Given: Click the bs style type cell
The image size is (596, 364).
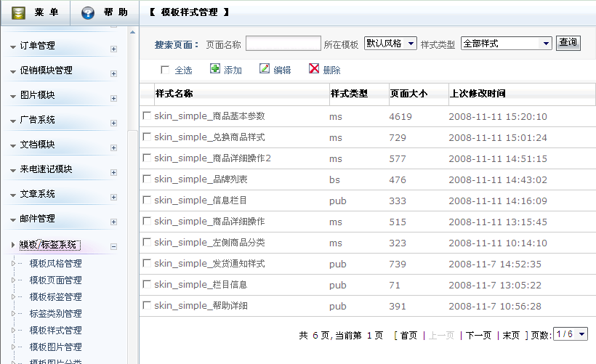Looking at the screenshot, I should [334, 179].
